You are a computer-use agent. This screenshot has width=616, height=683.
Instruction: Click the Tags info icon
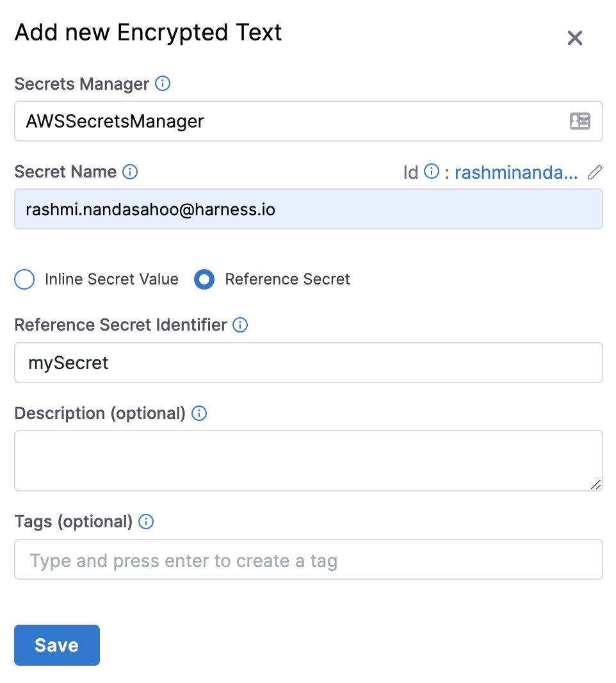coord(147,522)
